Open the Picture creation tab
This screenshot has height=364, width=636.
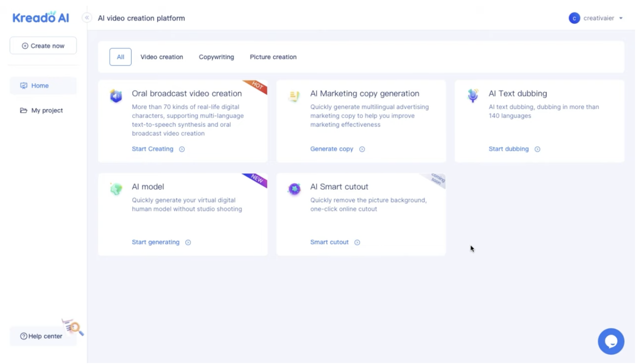[273, 57]
